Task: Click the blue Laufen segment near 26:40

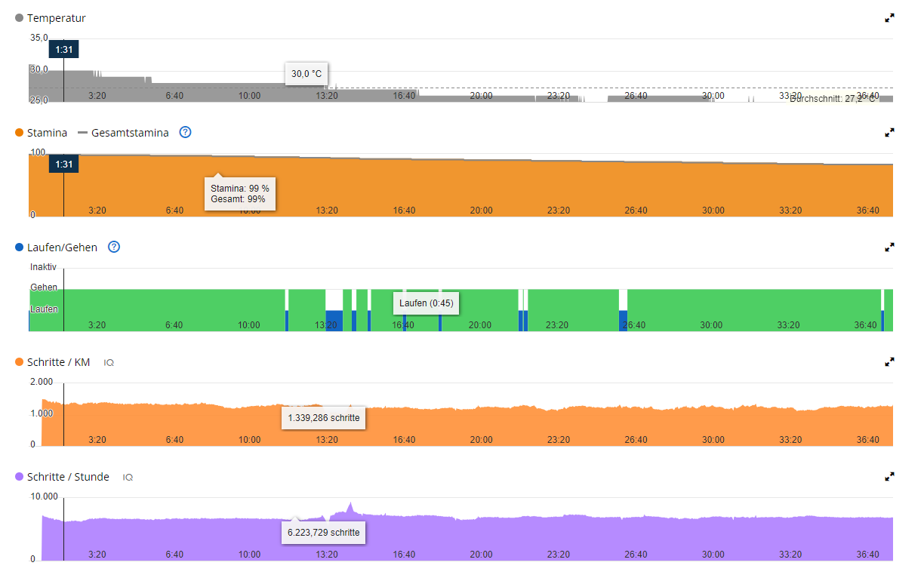Action: click(x=623, y=321)
